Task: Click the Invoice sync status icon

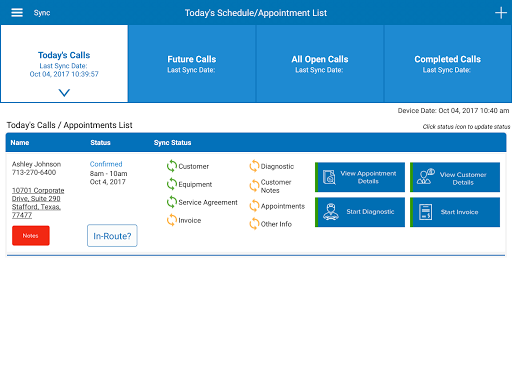Action: coord(172,220)
